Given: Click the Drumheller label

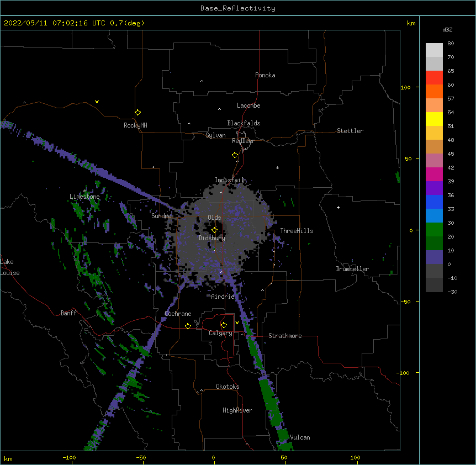Looking at the screenshot, I should pyautogui.click(x=352, y=269).
